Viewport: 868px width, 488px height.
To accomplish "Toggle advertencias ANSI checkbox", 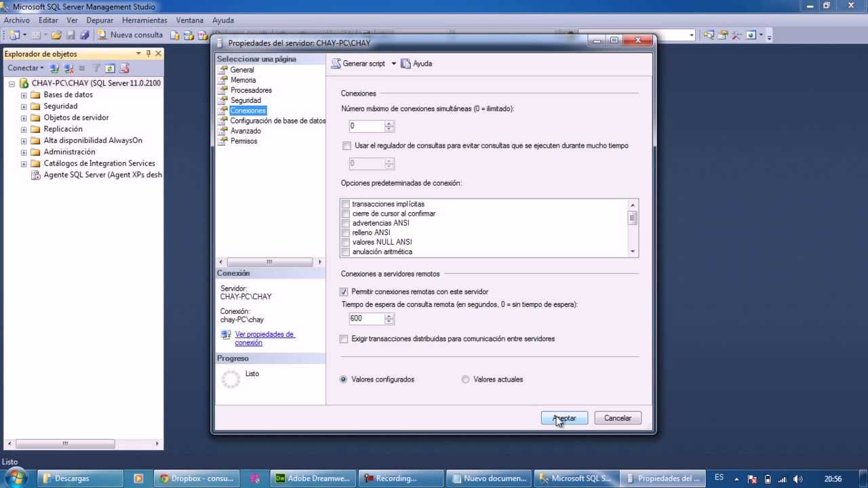I will tap(346, 223).
